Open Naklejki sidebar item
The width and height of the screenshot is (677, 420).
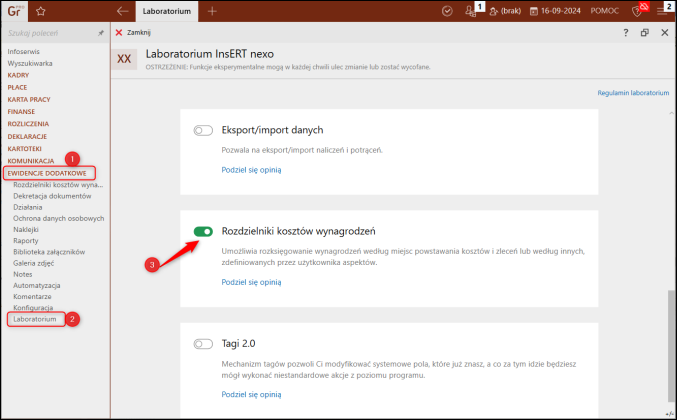click(26, 230)
